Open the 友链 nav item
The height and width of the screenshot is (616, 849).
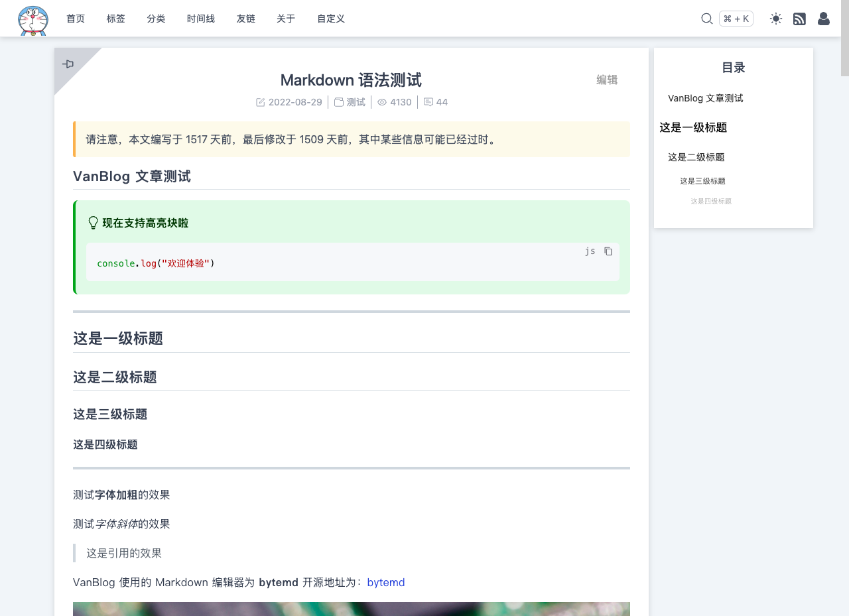pos(246,19)
